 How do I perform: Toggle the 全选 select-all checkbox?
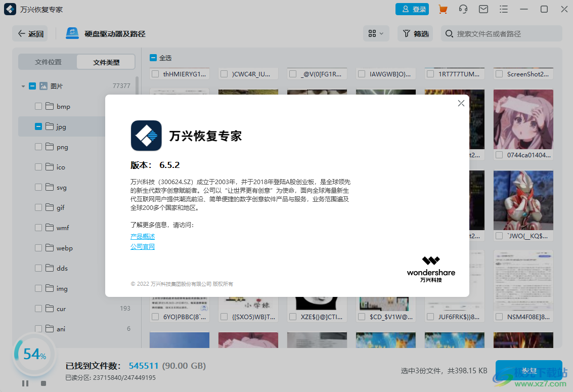(153, 58)
